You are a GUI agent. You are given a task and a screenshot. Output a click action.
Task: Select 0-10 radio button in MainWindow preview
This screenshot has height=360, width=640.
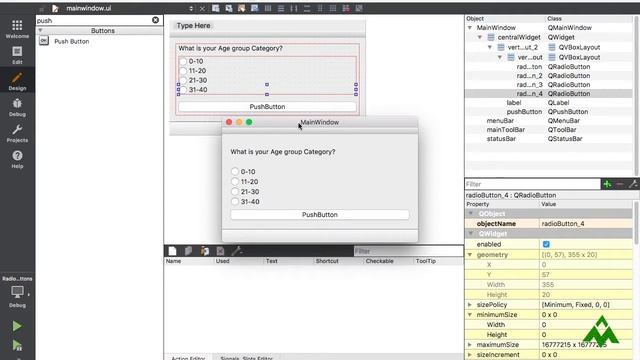pos(235,171)
